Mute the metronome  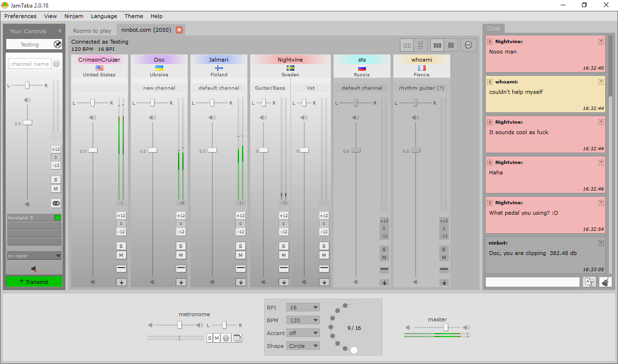[x=217, y=338]
